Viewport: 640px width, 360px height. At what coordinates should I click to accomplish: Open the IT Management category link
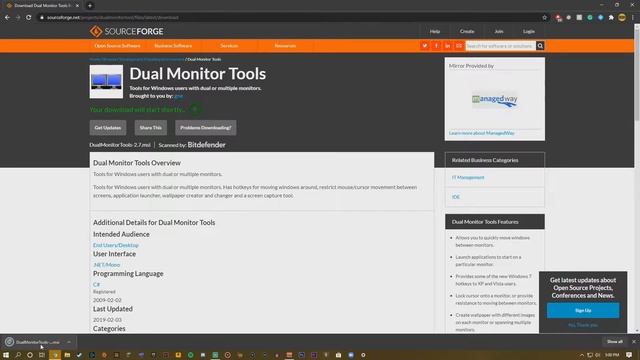(x=468, y=178)
